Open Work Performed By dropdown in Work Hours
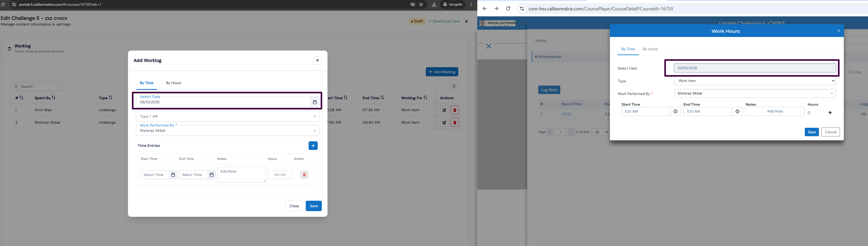 click(755, 93)
